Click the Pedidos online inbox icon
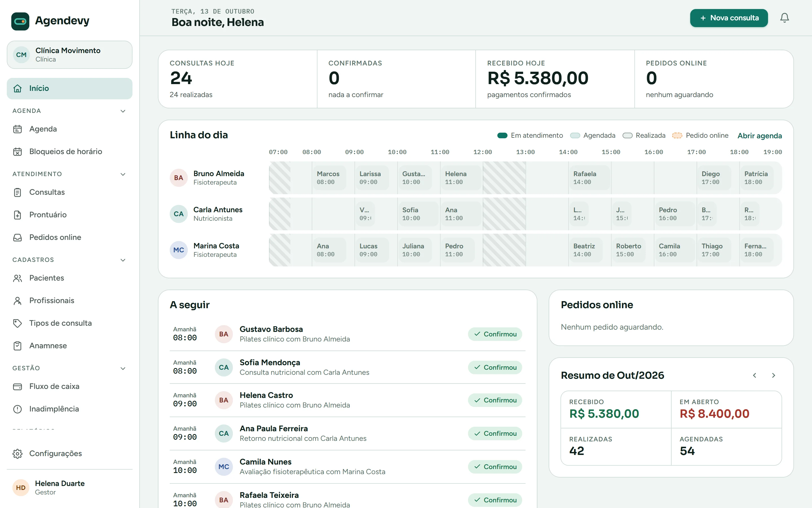The image size is (812, 508). coord(17,237)
